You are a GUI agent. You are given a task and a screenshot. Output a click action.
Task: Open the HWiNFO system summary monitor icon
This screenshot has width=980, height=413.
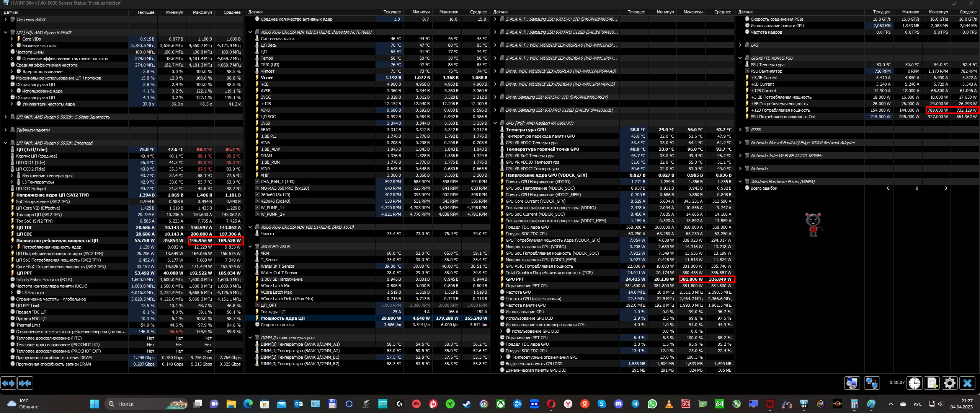coord(852,383)
